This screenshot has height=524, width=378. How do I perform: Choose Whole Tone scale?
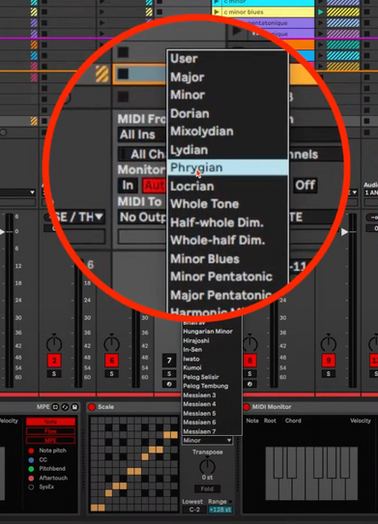coord(228,204)
